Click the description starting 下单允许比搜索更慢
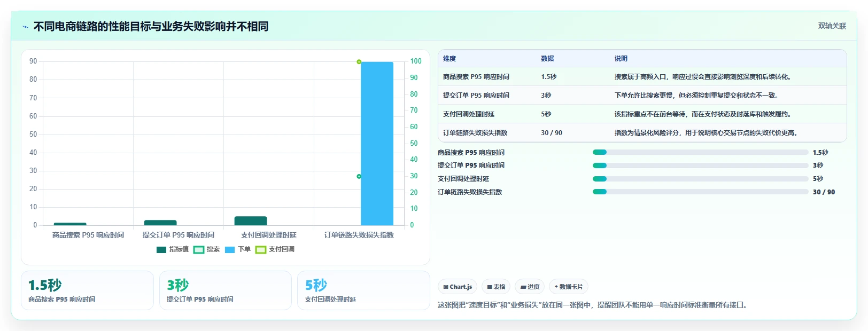This screenshot has height=331, width=868. click(696, 96)
